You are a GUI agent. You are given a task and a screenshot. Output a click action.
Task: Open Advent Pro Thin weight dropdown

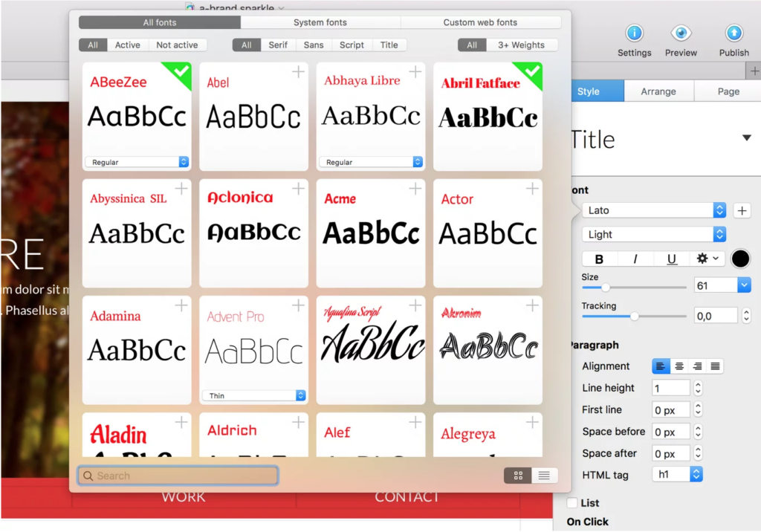253,396
